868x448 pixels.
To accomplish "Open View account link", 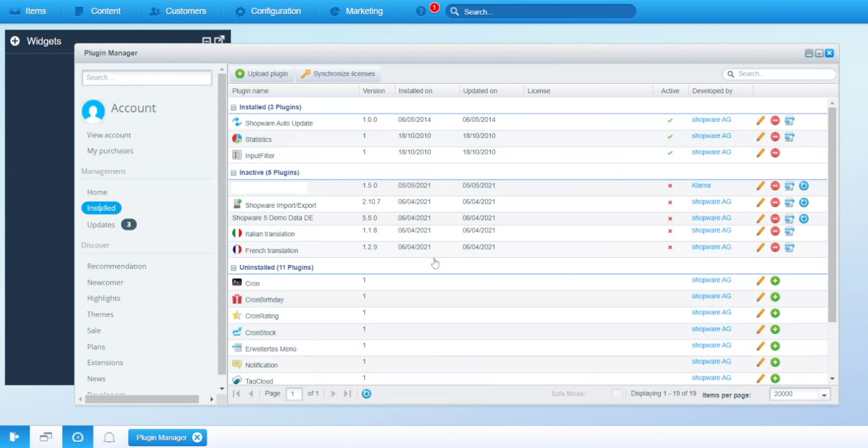I will 109,135.
